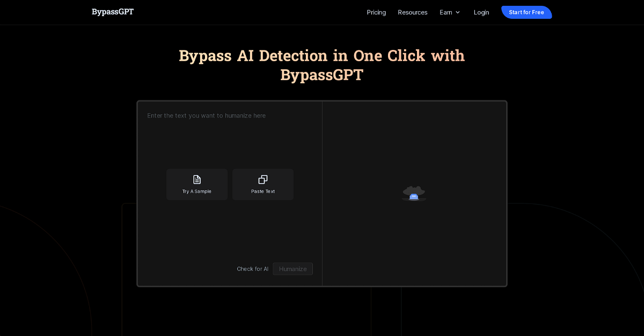Image resolution: width=644 pixels, height=336 pixels.
Task: Click the Try A Sample label
Action: (x=197, y=192)
